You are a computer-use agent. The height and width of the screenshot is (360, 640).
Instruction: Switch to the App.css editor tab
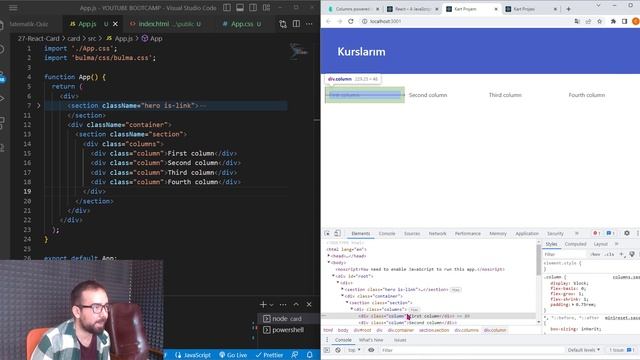pos(242,24)
